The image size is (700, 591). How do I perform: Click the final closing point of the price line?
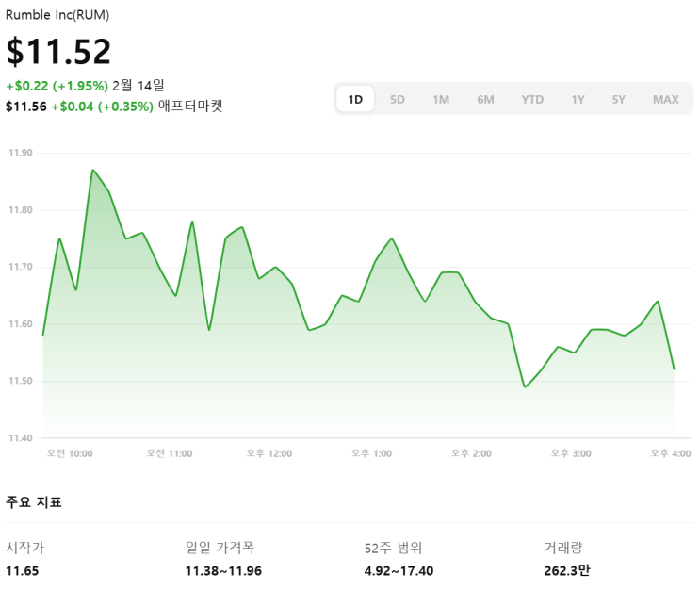click(675, 369)
